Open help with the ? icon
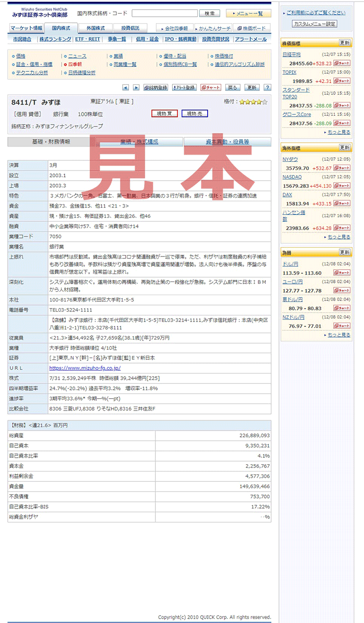The width and height of the screenshot is (364, 623). 267,87
